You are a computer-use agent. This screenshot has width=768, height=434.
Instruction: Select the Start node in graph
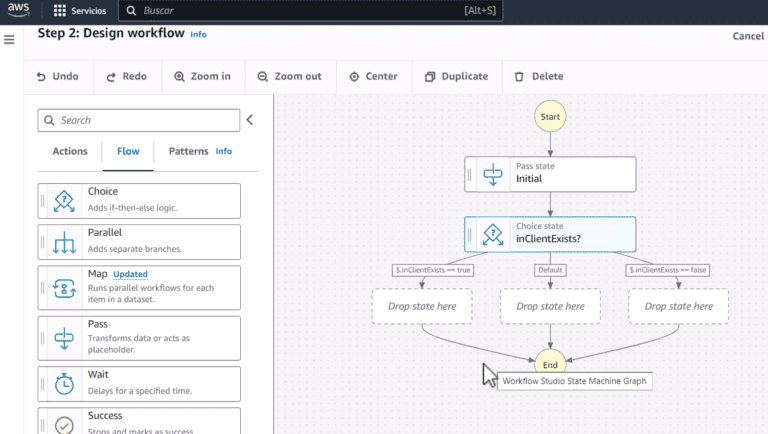pyautogui.click(x=550, y=117)
